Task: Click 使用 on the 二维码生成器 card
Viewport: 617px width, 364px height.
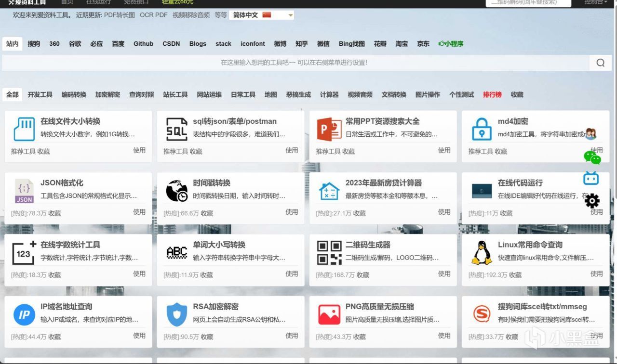Action: [444, 273]
